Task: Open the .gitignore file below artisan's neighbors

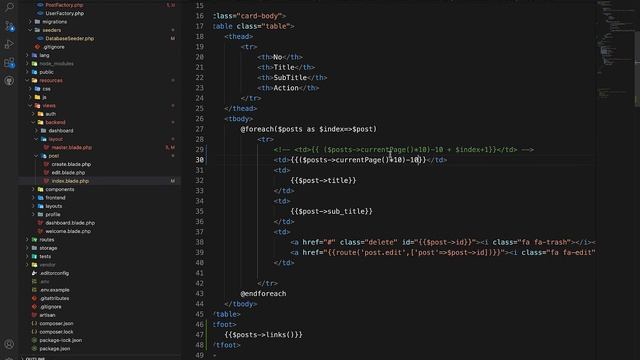Action: tap(50, 307)
